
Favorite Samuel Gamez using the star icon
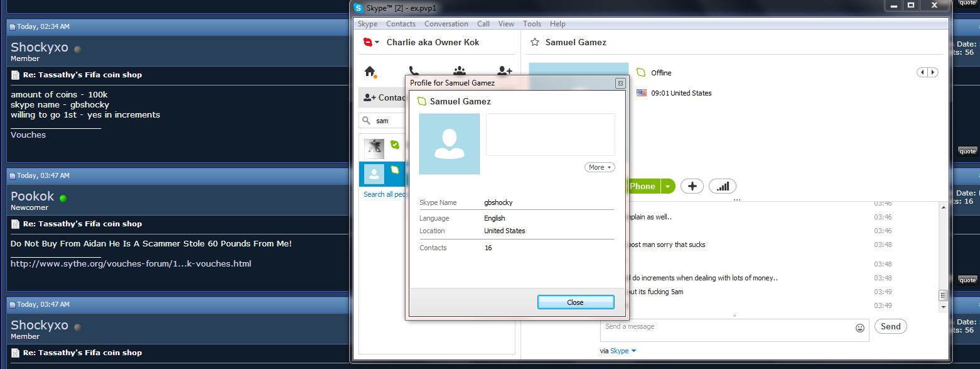[535, 42]
